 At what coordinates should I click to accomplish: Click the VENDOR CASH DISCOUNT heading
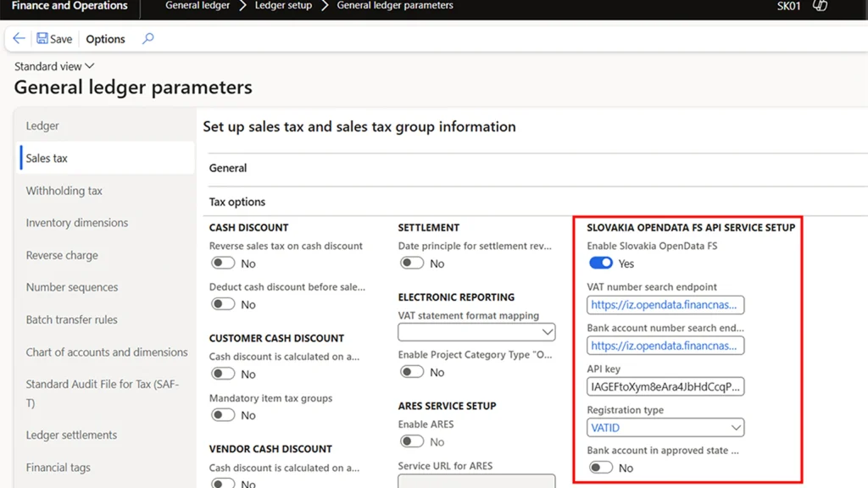click(x=270, y=449)
